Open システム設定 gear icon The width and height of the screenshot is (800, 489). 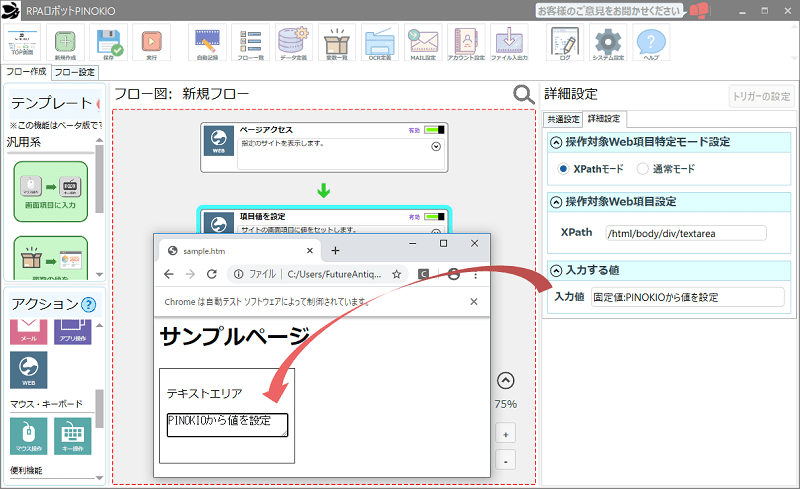click(x=608, y=43)
